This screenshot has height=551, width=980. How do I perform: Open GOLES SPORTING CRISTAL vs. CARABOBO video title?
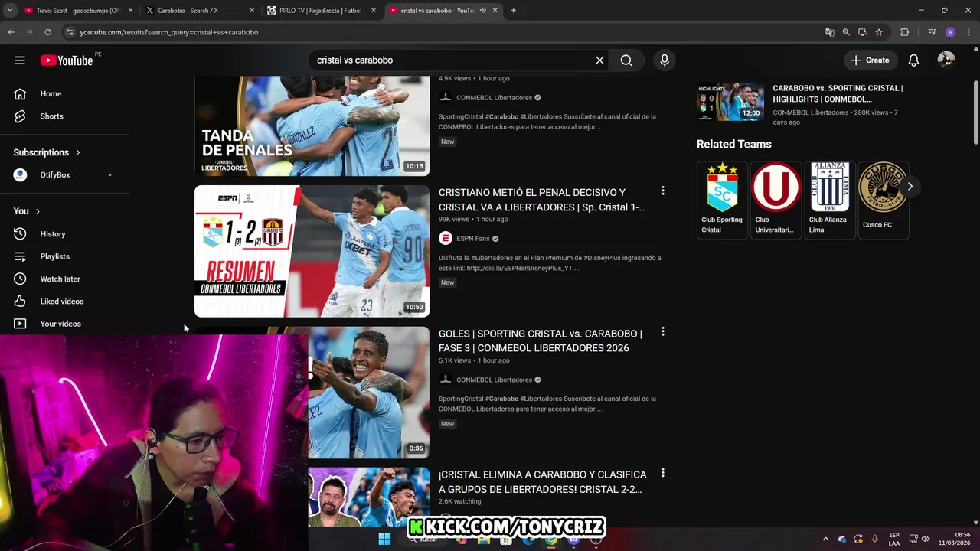click(541, 341)
